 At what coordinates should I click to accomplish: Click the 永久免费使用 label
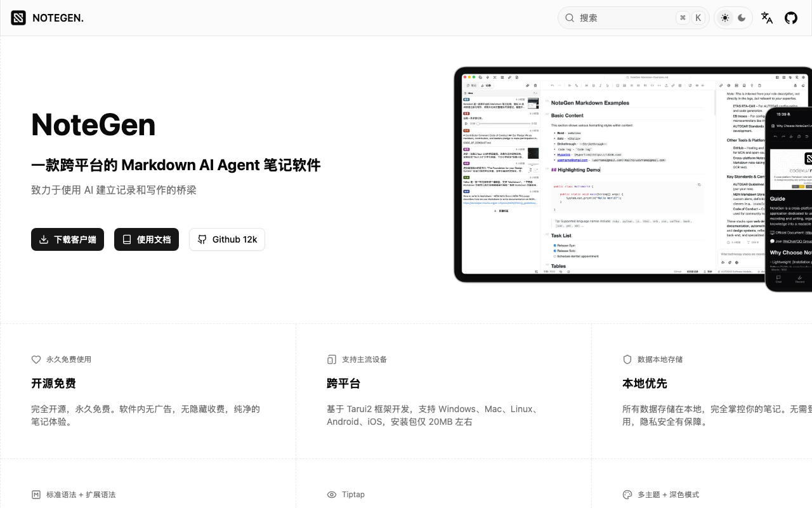pos(69,359)
